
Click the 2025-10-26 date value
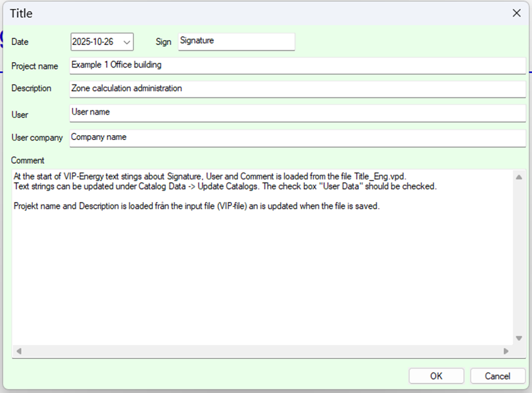click(x=93, y=42)
